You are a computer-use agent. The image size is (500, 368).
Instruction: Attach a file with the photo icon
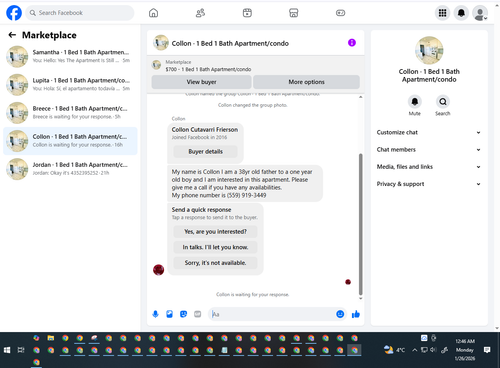(x=169, y=314)
